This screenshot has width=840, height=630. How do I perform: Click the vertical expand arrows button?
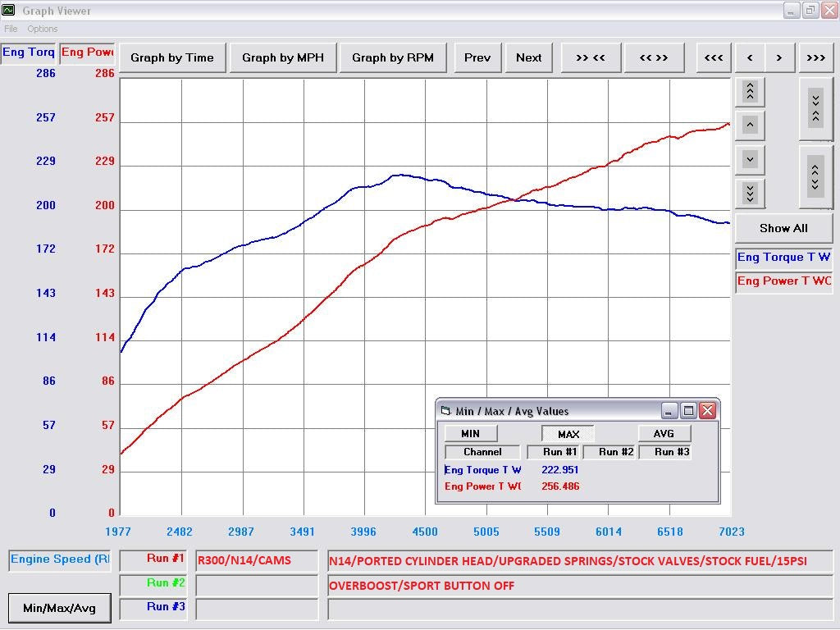[815, 176]
